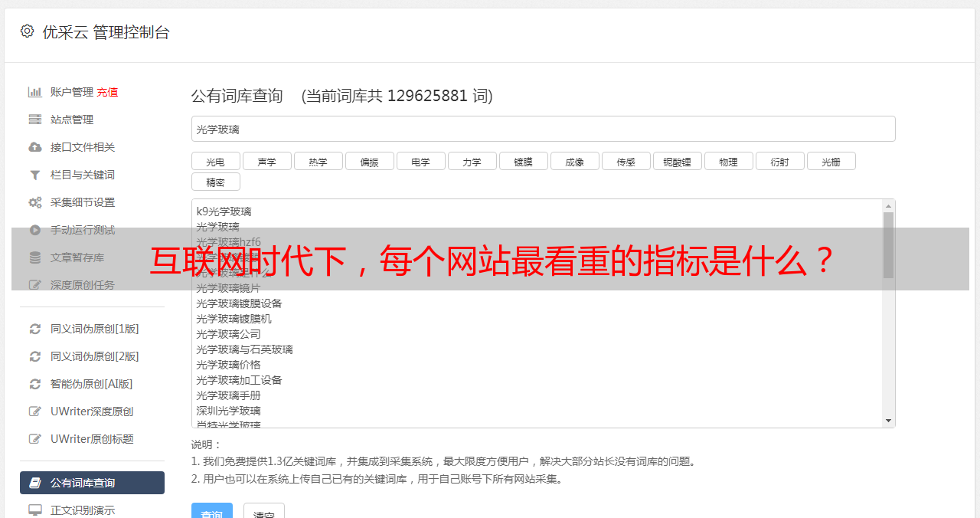Click the 光学玻璃镜片 result row
Screen dimensions: 980x518
pyautogui.click(x=228, y=288)
